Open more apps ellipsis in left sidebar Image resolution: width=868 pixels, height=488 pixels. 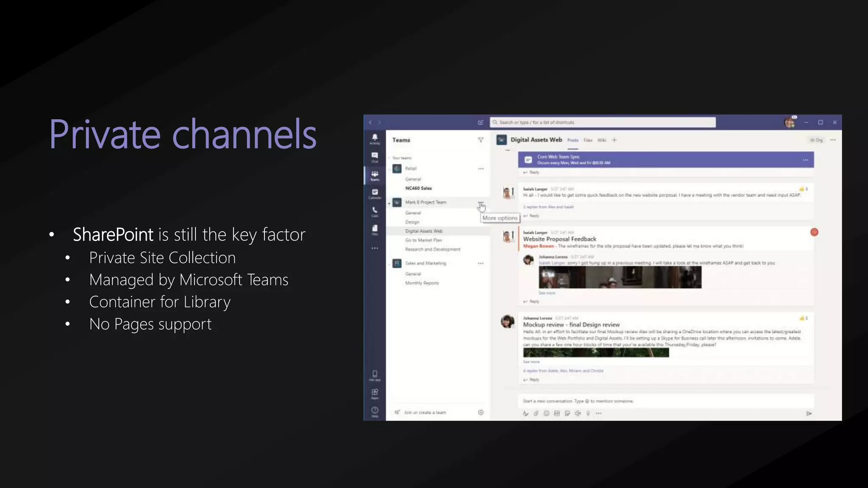(375, 248)
